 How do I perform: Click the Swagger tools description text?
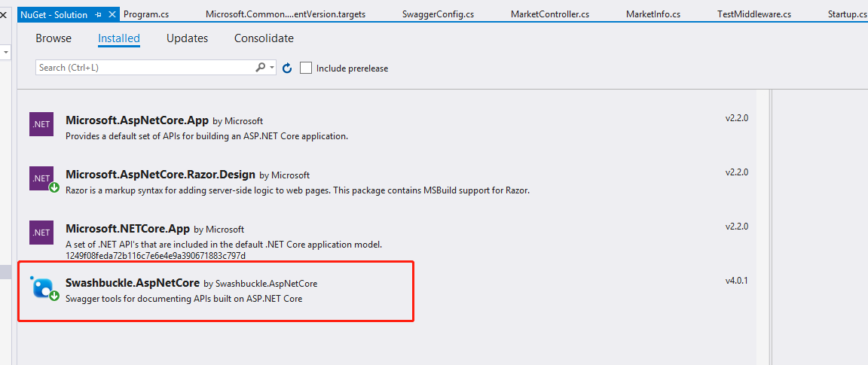tap(184, 300)
